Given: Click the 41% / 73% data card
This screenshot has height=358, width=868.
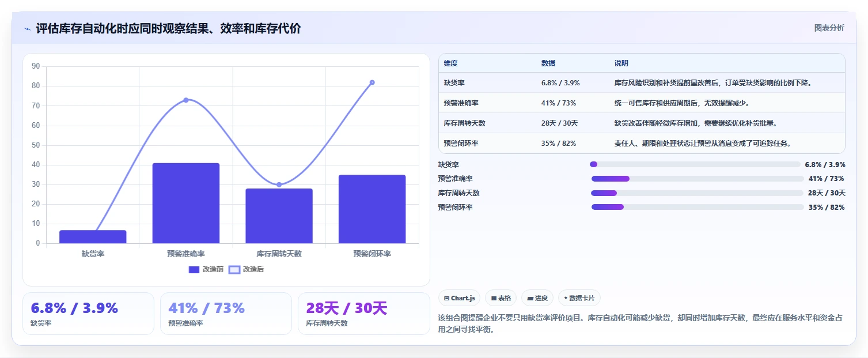Looking at the screenshot, I should 226,314.
